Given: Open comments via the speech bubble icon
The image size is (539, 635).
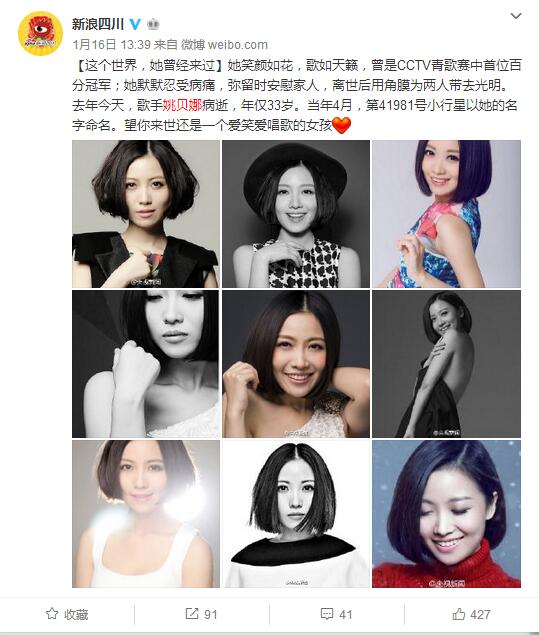Looking at the screenshot, I should 327,614.
